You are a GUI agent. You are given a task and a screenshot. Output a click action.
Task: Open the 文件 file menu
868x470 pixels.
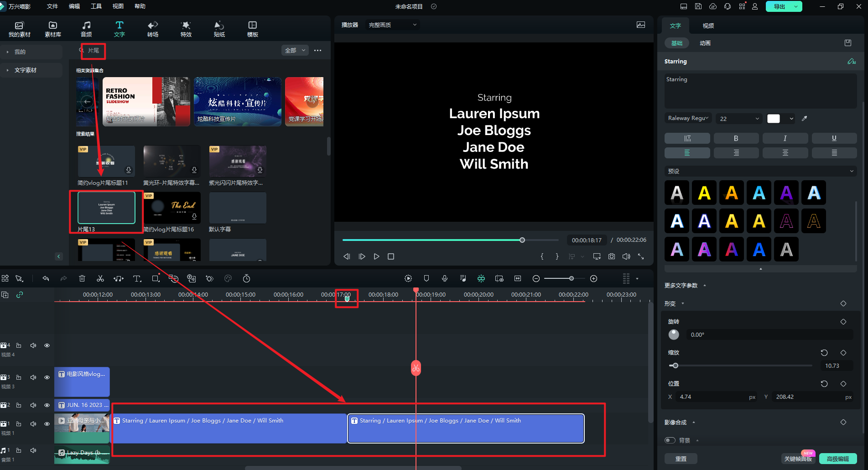click(52, 6)
